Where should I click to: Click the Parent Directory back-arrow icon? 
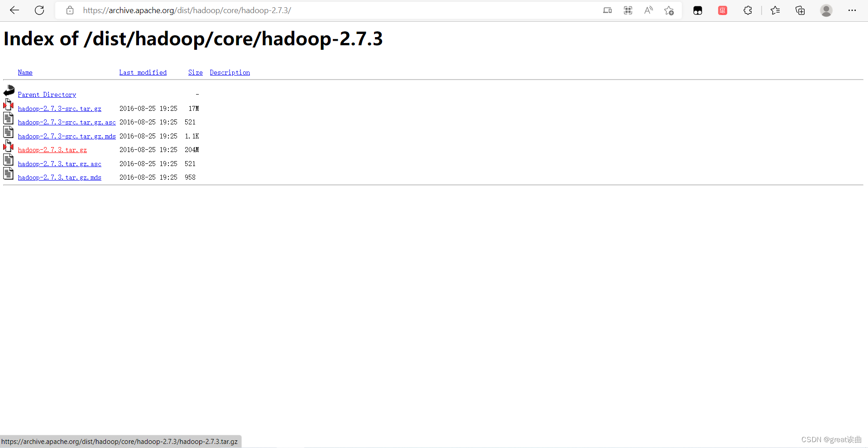point(9,91)
